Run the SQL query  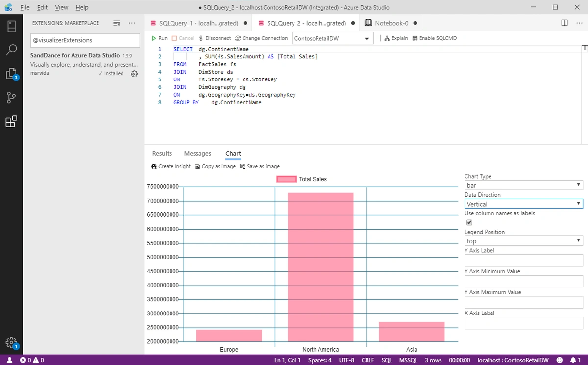click(x=159, y=38)
